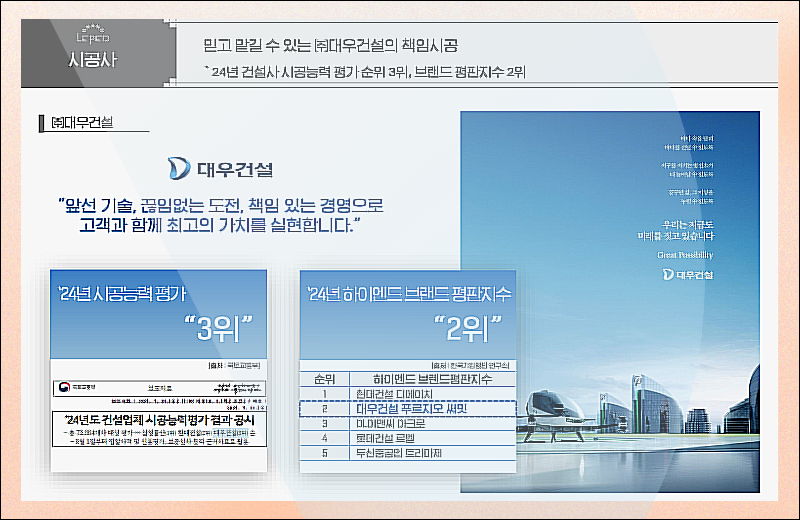
Task: Click the ''24년도 건설업체 시공능력평가 결과 공시' headline
Action: coord(159,420)
